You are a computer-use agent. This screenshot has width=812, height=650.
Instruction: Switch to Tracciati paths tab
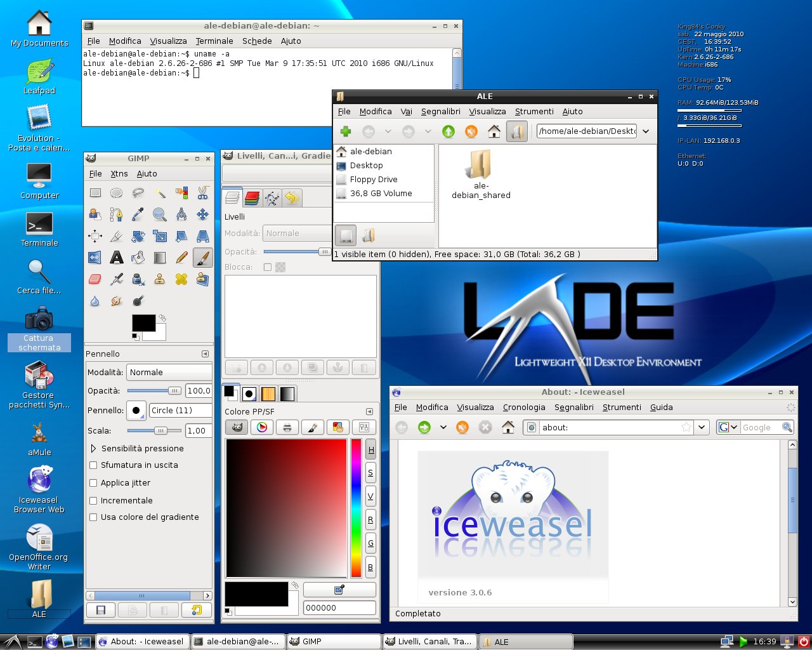point(272,198)
